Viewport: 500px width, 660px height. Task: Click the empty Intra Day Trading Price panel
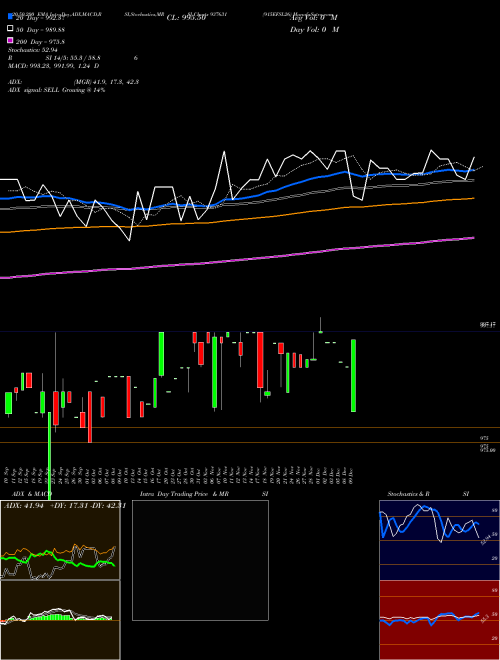click(x=200, y=560)
